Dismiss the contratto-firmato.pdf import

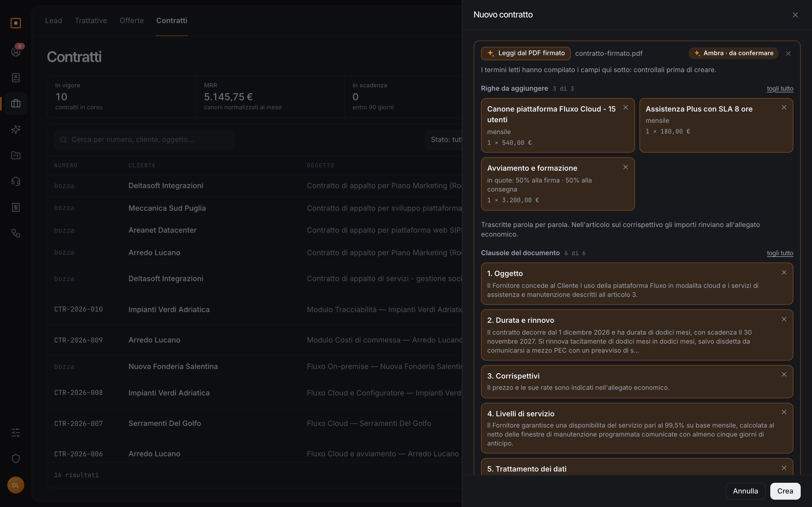pyautogui.click(x=788, y=54)
